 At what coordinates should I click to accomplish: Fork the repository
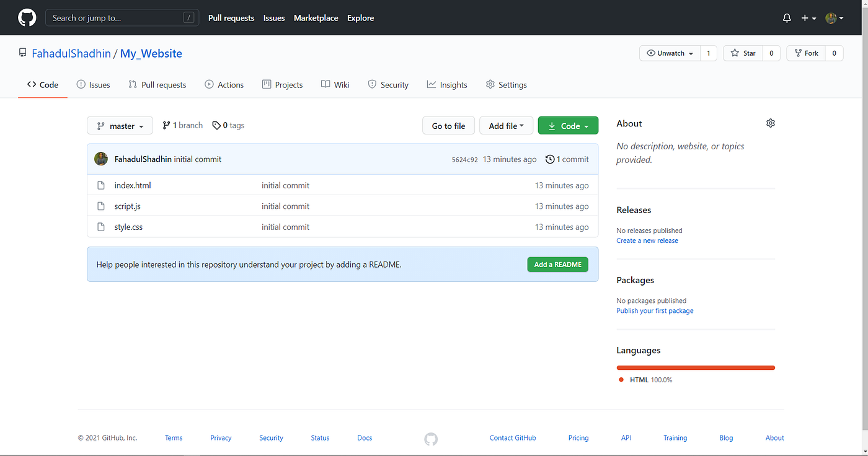[806, 53]
